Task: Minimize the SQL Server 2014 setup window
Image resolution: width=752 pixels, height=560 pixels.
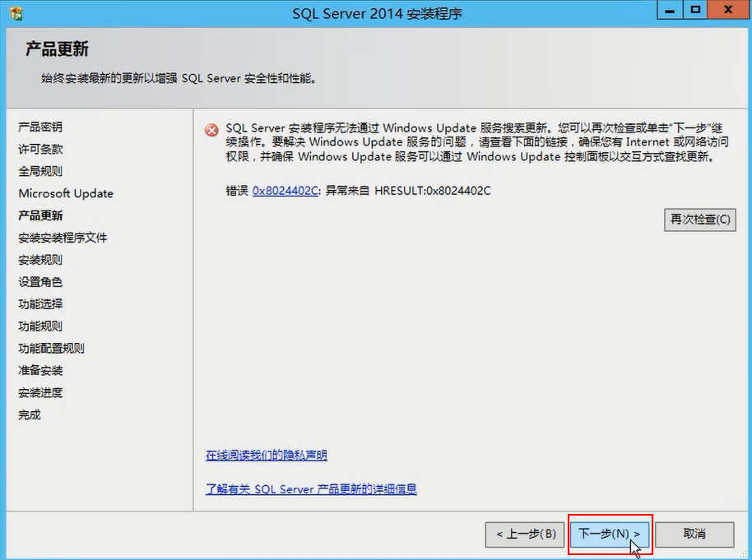Action: (x=670, y=11)
